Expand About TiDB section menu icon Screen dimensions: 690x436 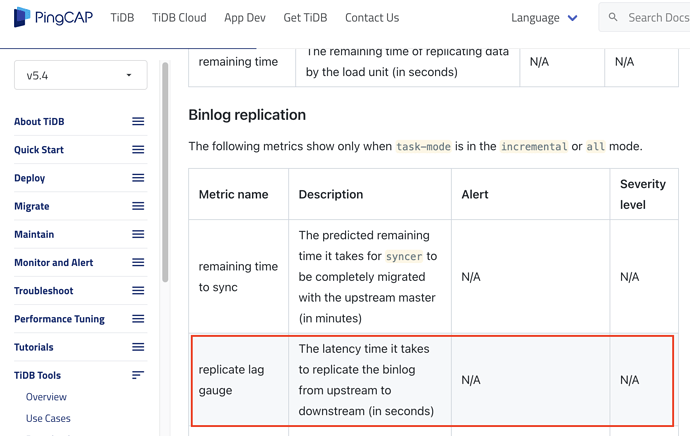click(x=138, y=121)
